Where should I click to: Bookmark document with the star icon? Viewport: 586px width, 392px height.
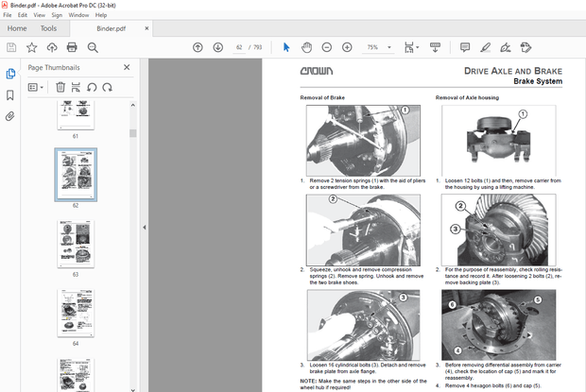[32, 47]
